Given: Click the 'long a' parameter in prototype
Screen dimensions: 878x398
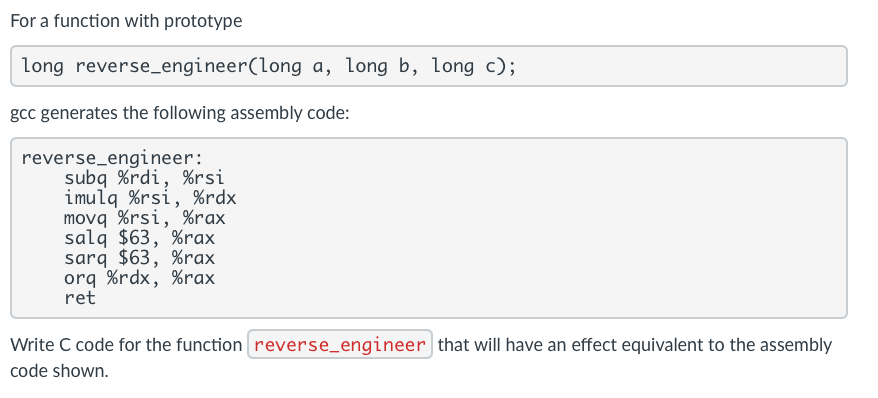Looking at the screenshot, I should (290, 67).
